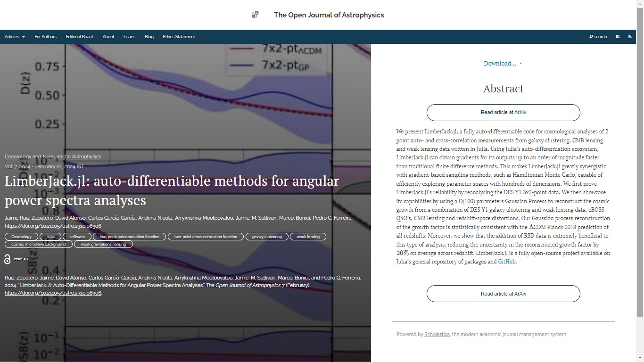
Task: Open the For Authors menu item
Action: (45, 37)
